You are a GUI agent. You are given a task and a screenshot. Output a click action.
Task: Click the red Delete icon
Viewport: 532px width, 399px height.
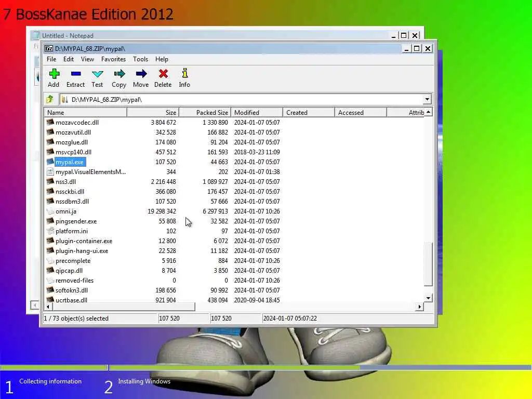click(x=163, y=74)
